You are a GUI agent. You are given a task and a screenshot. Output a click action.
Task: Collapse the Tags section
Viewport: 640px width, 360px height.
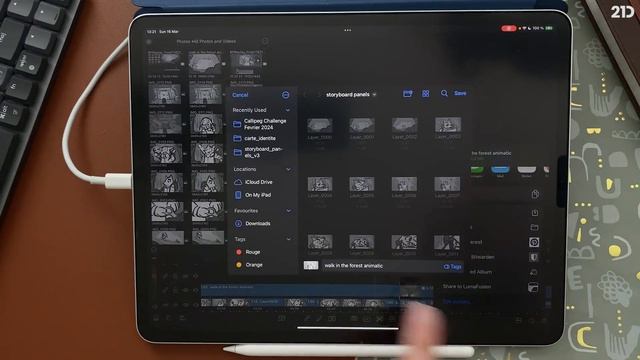[289, 239]
